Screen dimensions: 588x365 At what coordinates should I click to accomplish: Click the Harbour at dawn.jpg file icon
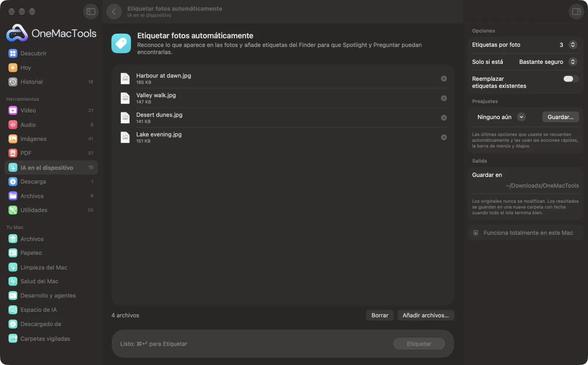[x=125, y=79]
